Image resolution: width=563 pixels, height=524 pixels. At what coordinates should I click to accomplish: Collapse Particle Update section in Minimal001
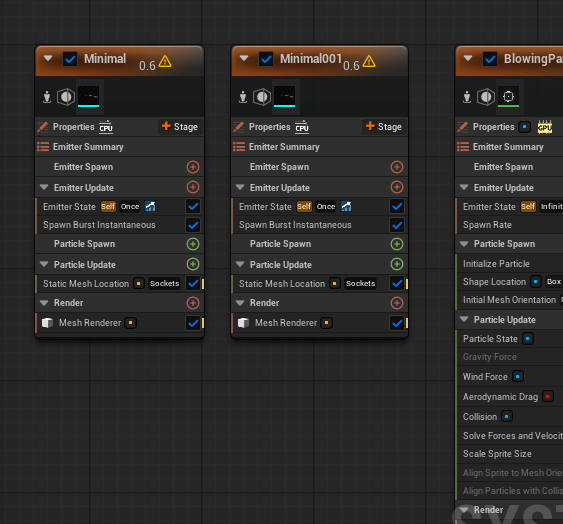[x=240, y=264]
